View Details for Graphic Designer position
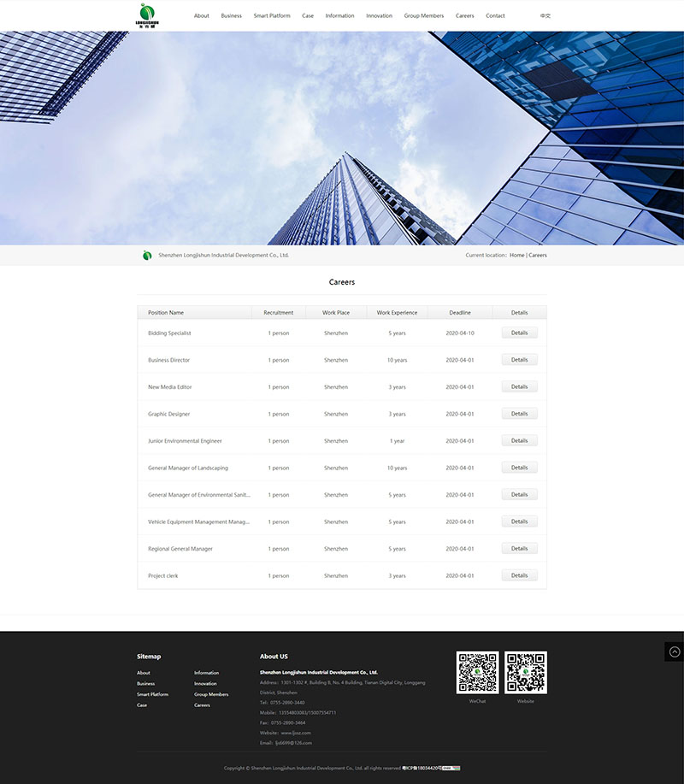This screenshot has height=784, width=684. pos(519,414)
